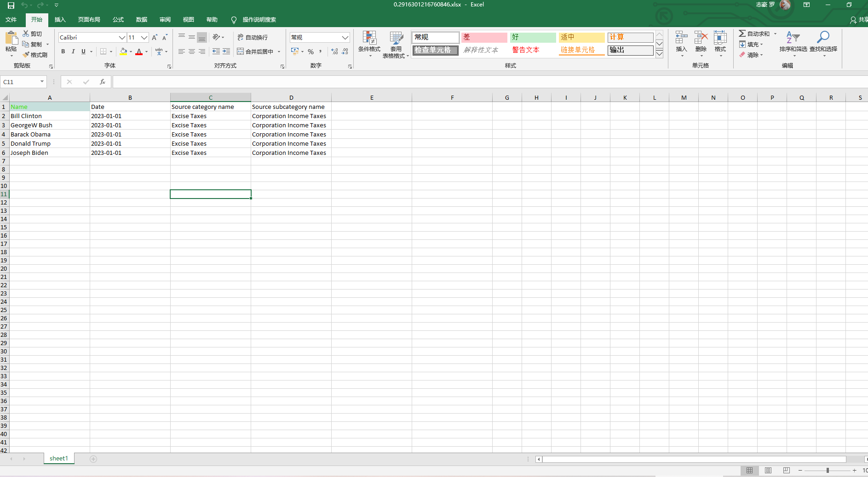
Task: Click the Save icon in title bar
Action: tap(11, 6)
